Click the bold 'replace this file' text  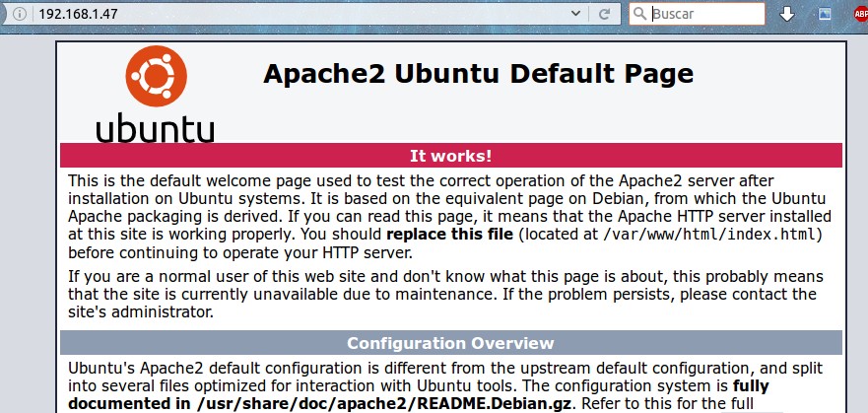tap(449, 235)
